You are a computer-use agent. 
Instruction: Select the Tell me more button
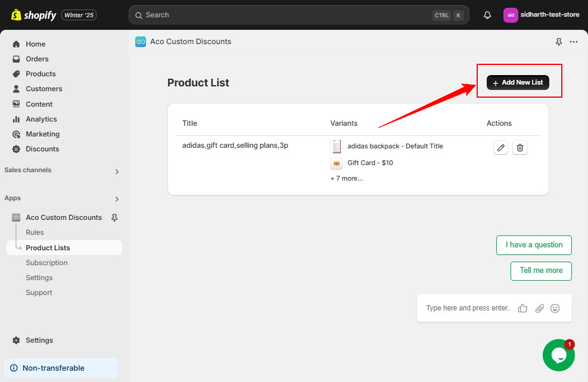coord(541,271)
